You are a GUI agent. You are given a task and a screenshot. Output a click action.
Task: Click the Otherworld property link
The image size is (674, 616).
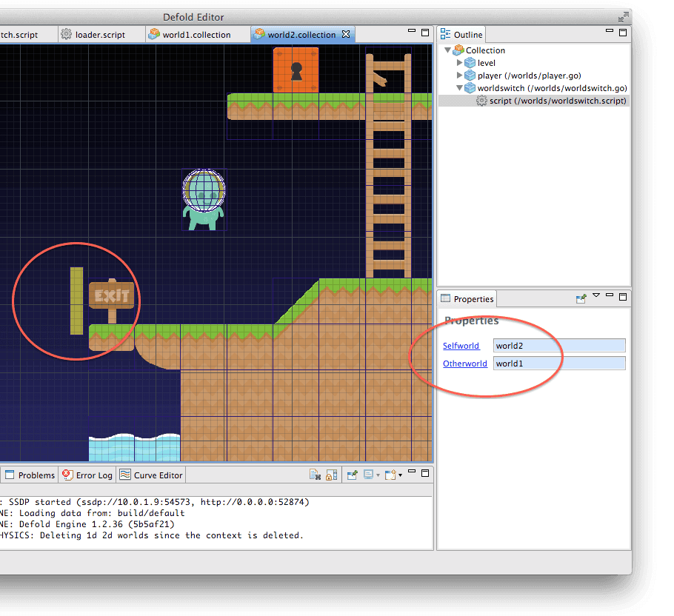click(465, 364)
